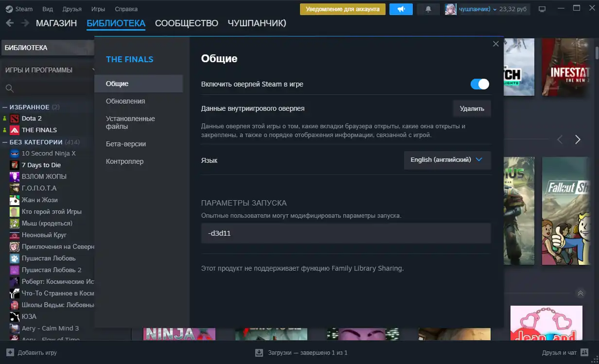
Task: Select the ЮЗА game icon
Action: click(15, 316)
